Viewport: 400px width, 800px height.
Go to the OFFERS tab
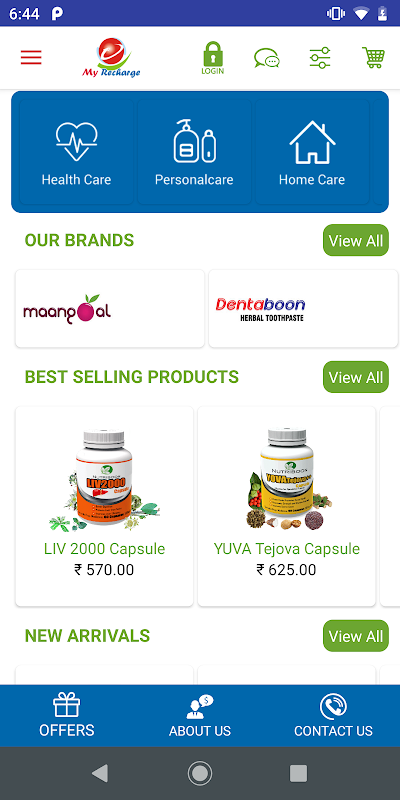click(x=67, y=715)
